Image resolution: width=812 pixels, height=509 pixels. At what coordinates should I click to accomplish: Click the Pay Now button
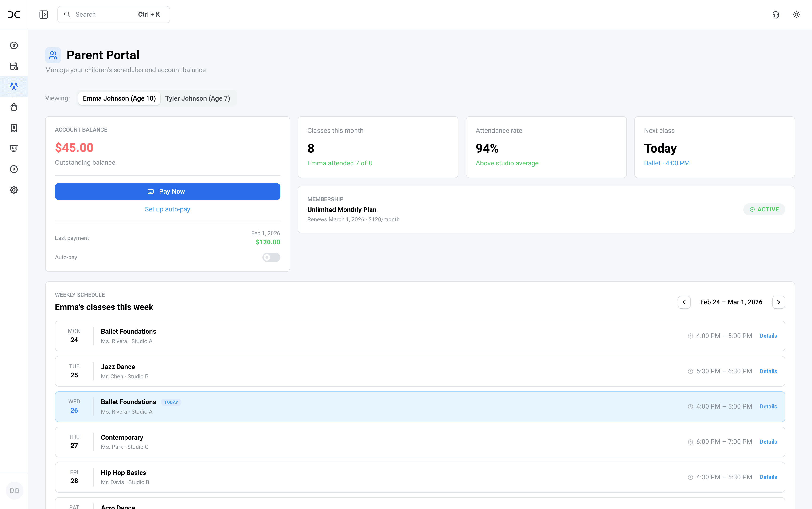167,191
